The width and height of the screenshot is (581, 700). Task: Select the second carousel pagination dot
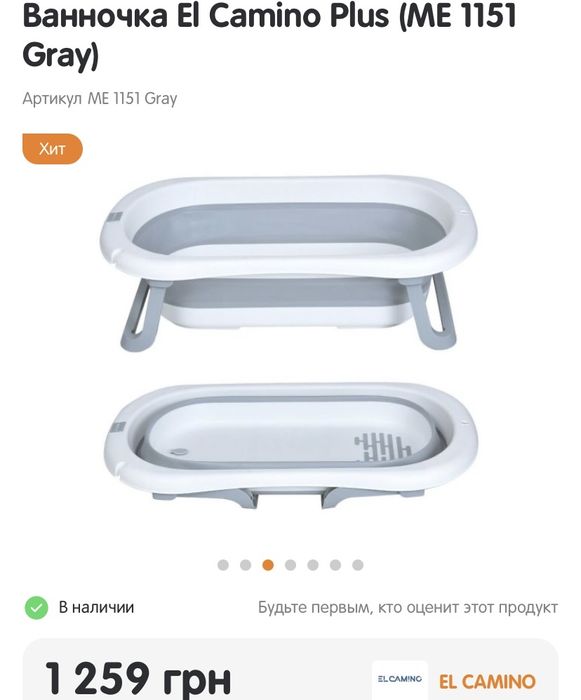[x=245, y=565]
